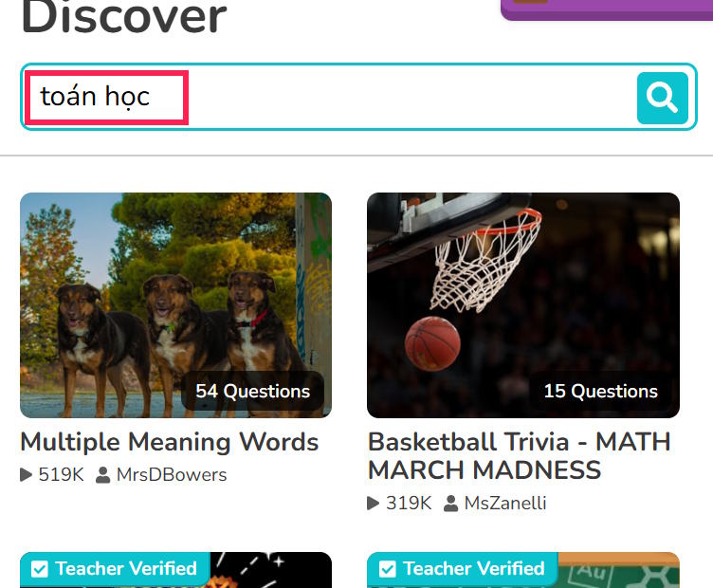The width and height of the screenshot is (713, 588).
Task: Open author MsZanelli
Action: [504, 503]
